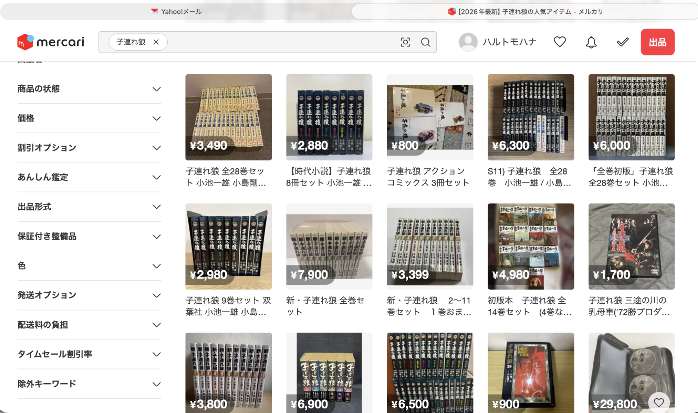
Task: Open the to-do checkmark icon
Action: click(x=623, y=42)
